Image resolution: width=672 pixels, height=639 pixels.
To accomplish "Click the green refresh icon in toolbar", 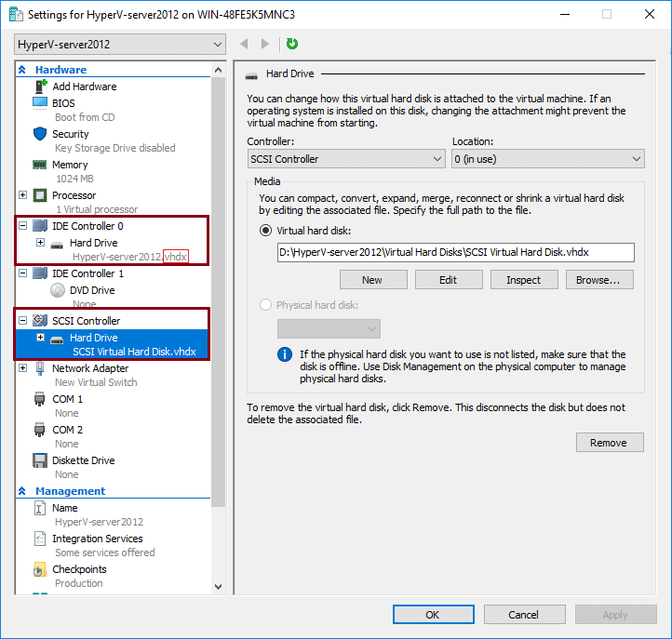I will click(x=292, y=44).
